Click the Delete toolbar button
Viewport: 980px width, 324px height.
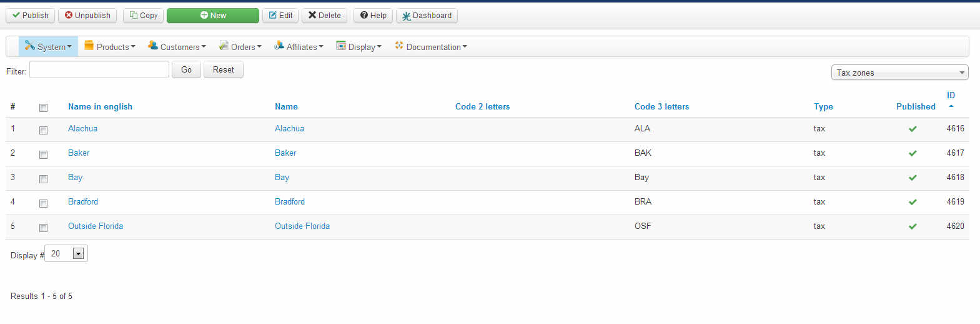point(324,16)
